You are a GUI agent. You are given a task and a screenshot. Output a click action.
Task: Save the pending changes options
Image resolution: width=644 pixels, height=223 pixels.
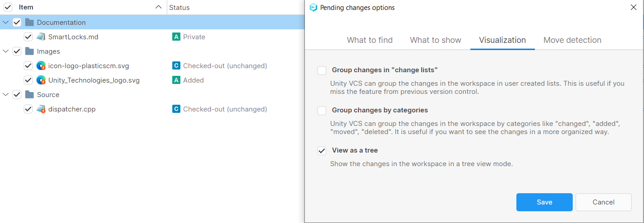click(x=544, y=202)
